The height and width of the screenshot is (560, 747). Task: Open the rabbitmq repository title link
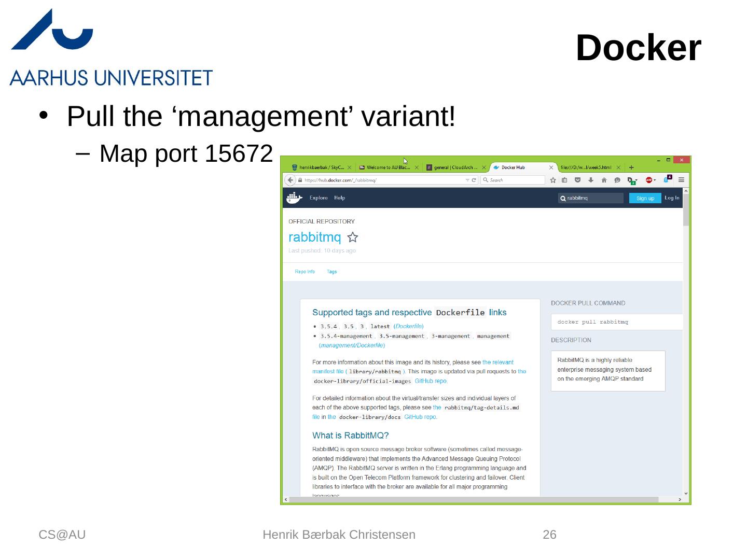coord(315,237)
